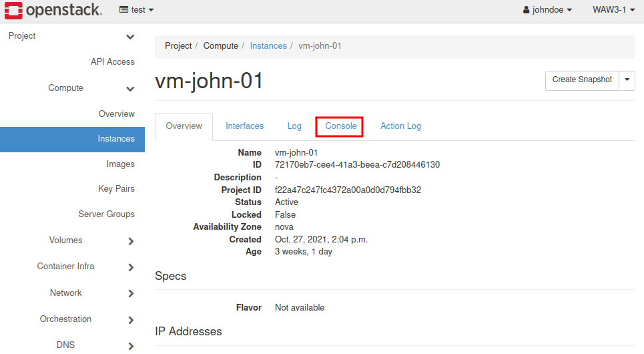Open the test project selector dropdown
This screenshot has width=644, height=354.
[136, 10]
